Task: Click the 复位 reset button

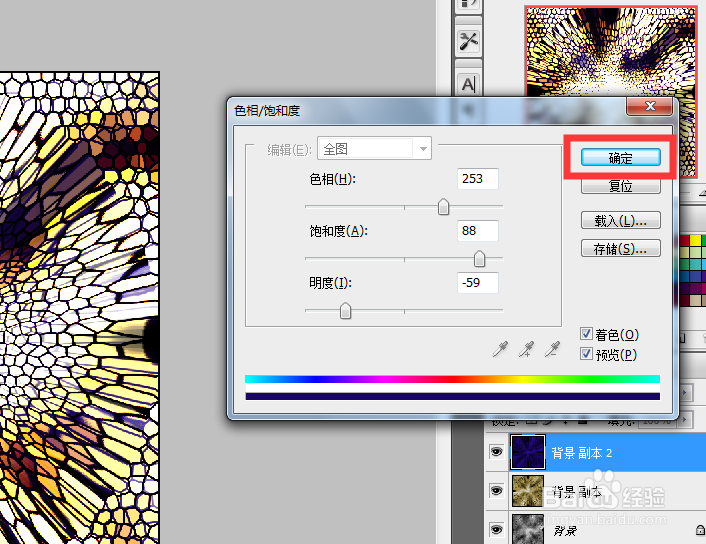Action: click(620, 186)
